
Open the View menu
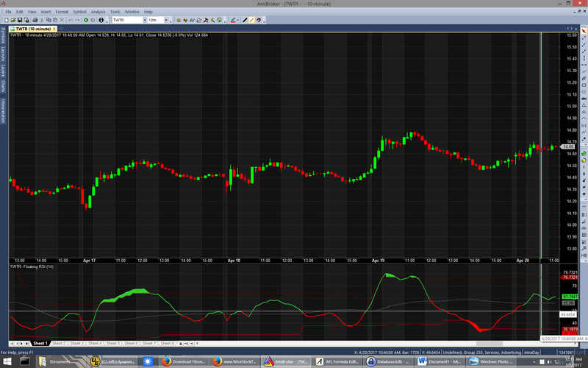pyautogui.click(x=32, y=12)
